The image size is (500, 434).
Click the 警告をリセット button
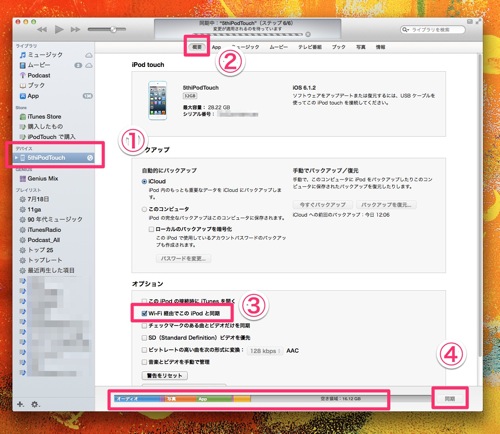coord(165,376)
